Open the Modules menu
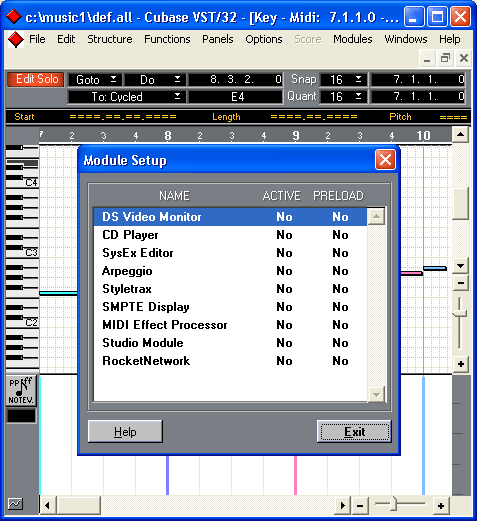 click(353, 39)
